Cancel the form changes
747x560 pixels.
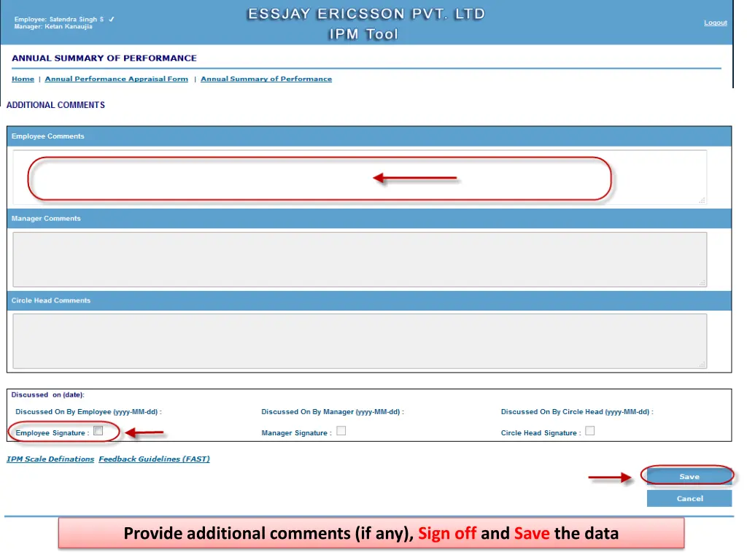[689, 499]
